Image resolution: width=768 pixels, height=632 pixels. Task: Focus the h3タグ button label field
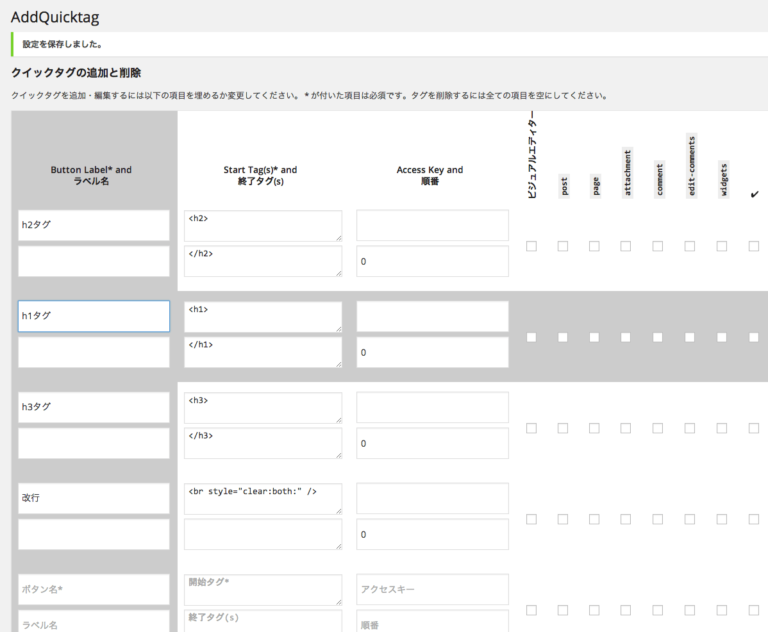pos(94,407)
